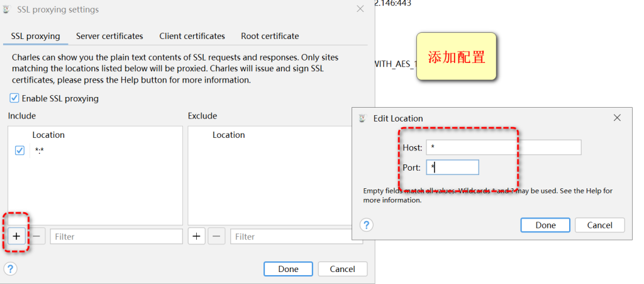Cancel the SSL proxying settings
This screenshot has width=644, height=284.
pos(342,269)
